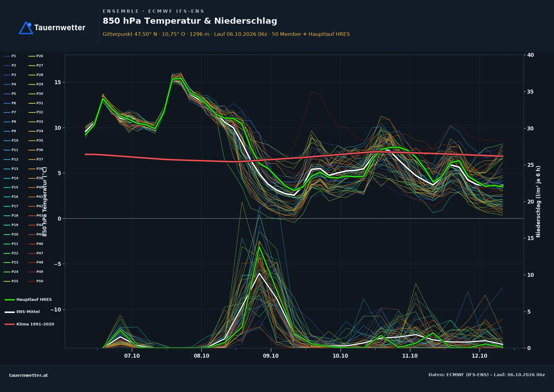The height and width of the screenshot is (392, 554).
Task: Click legend entry P34
Action: tap(36, 131)
